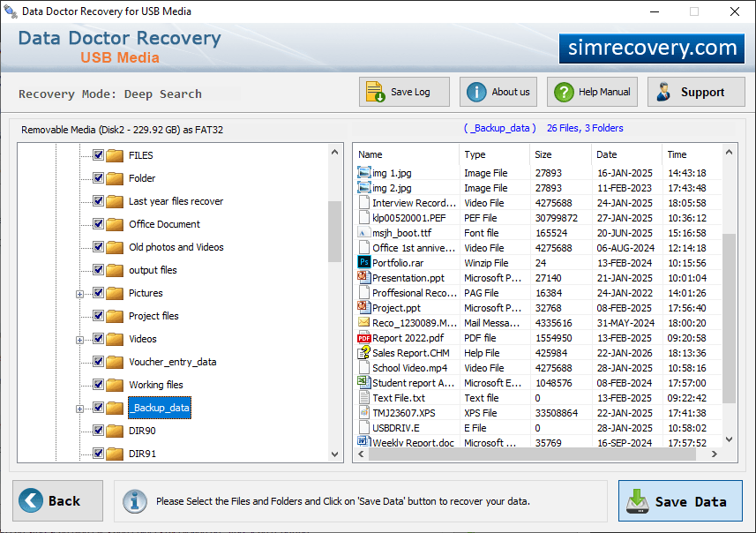Click the Weekly Report.doc Word icon
Viewport: 756px width, 533px height.
(x=364, y=441)
